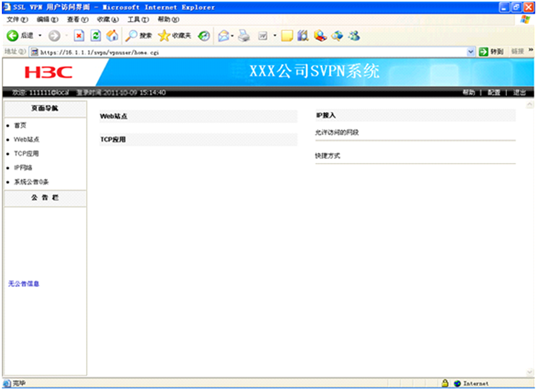This screenshot has height=392, width=539.
Task: Click the address bar URL field
Action: (x=253, y=52)
